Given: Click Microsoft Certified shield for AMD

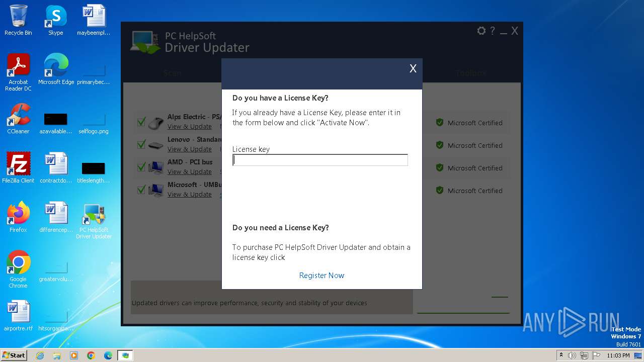Looking at the screenshot, I should point(440,167).
